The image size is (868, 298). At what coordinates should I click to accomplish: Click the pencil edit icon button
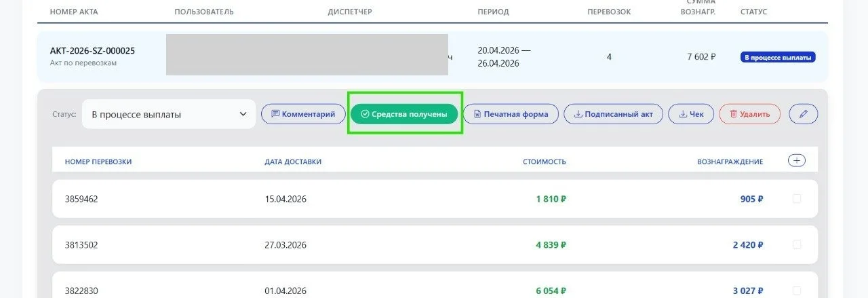coord(804,114)
